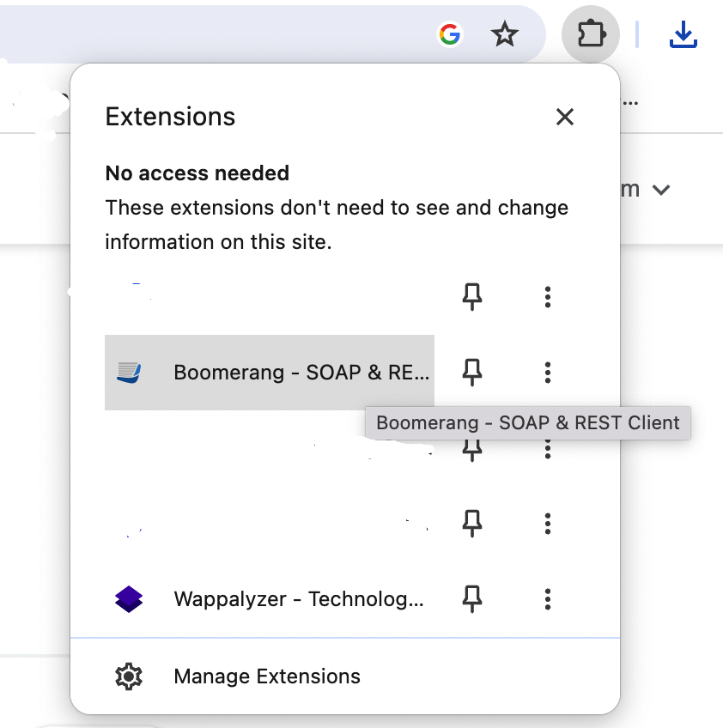Viewport: 723px width, 728px height.
Task: Open Manage Extensions
Action: 345,676
